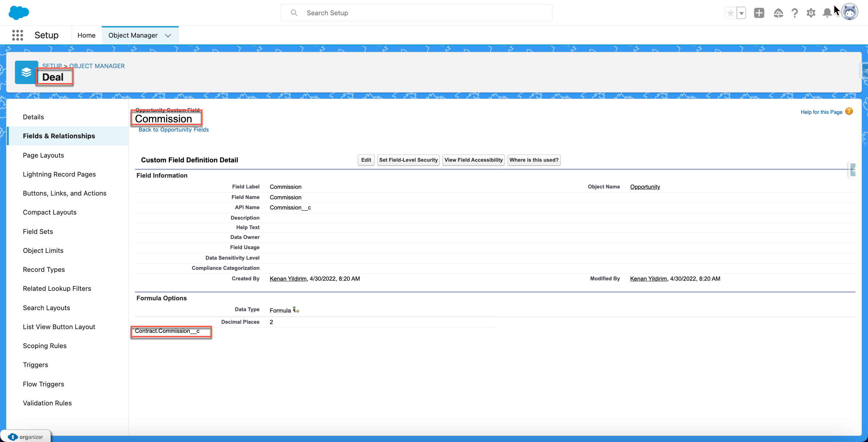
Task: Click the Edit button
Action: coord(366,160)
